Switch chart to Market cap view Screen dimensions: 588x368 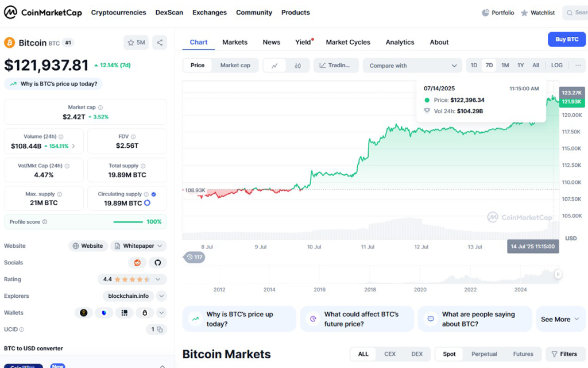[235, 66]
